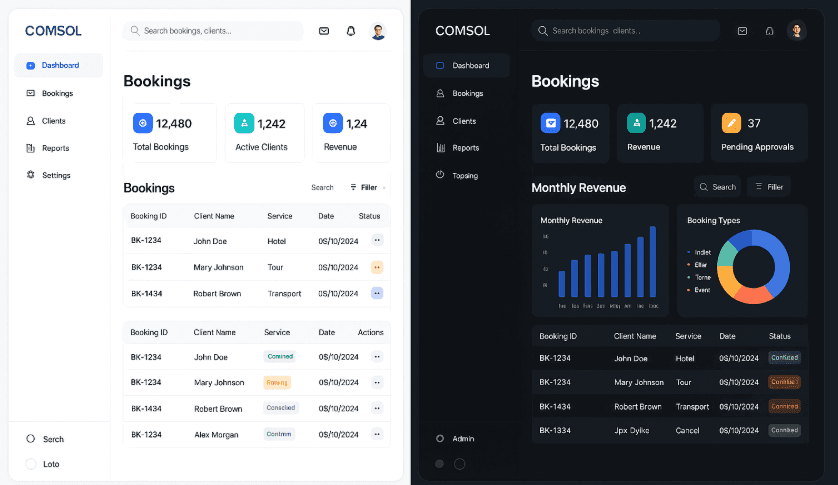Image resolution: width=838 pixels, height=485 pixels.
Task: Open user avatar in dark header
Action: coord(796,31)
